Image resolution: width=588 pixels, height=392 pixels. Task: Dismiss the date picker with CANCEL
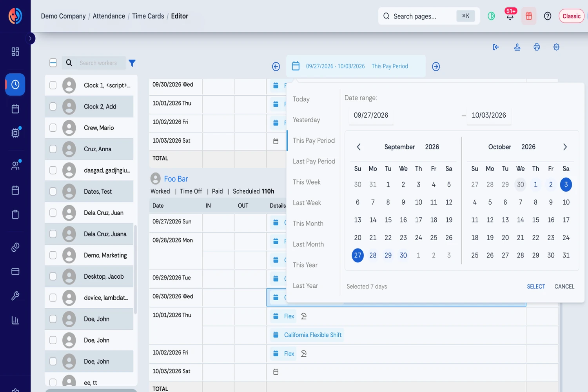[x=564, y=287]
